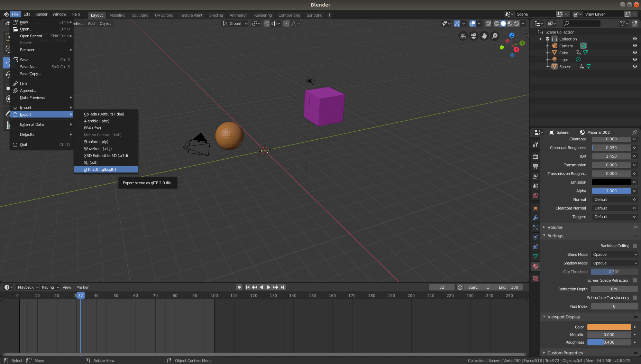Click the Object menu in the viewport header
Viewport: 641px width, 364px height.
[105, 24]
